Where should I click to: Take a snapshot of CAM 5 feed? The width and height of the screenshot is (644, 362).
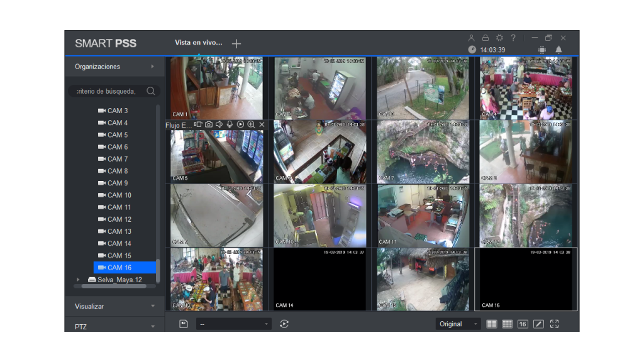coord(209,124)
